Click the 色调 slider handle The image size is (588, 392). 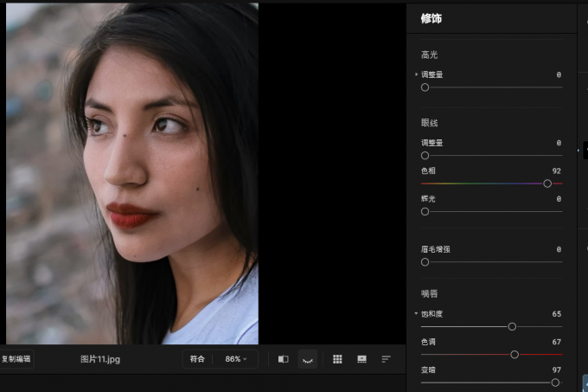tap(514, 355)
